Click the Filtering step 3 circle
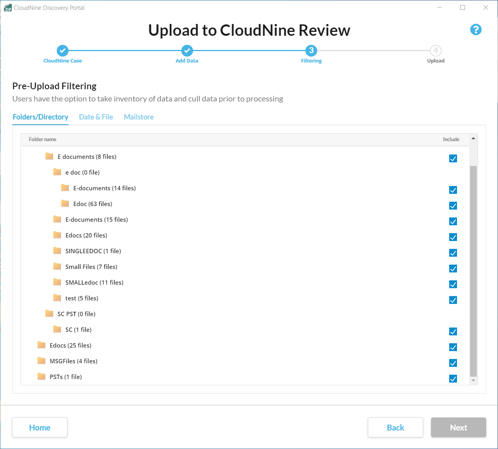498x449 pixels. pyautogui.click(x=311, y=51)
